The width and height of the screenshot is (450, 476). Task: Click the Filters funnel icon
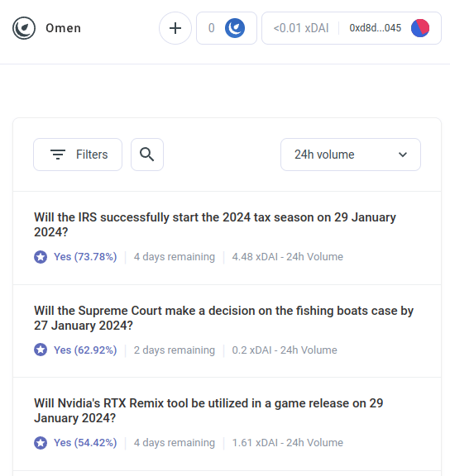[58, 155]
